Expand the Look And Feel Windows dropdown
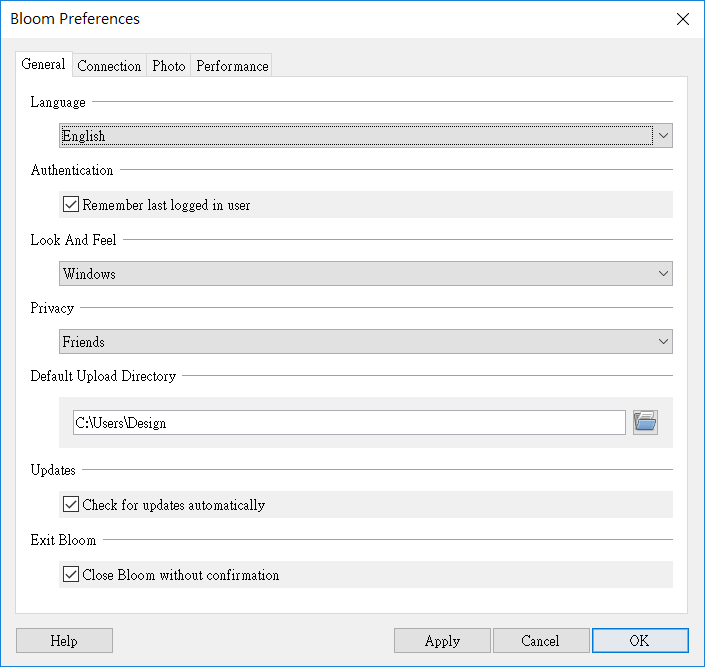The image size is (705, 667). (x=355, y=274)
